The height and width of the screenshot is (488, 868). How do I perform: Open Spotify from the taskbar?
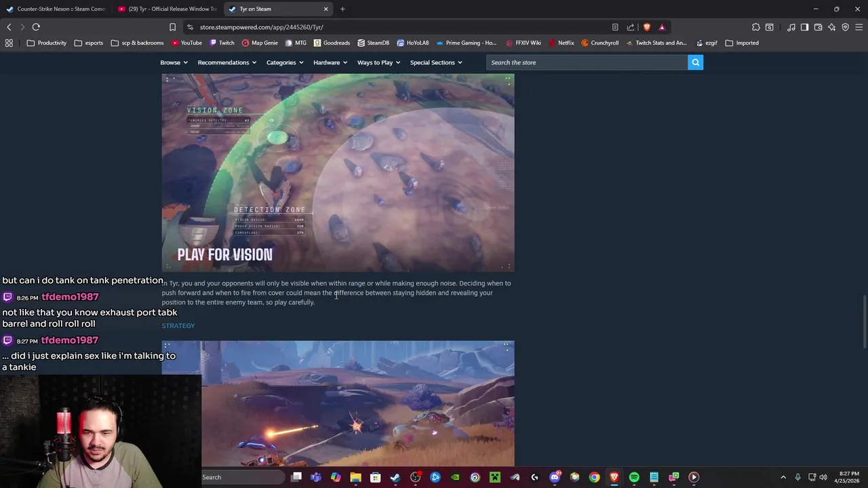(634, 477)
